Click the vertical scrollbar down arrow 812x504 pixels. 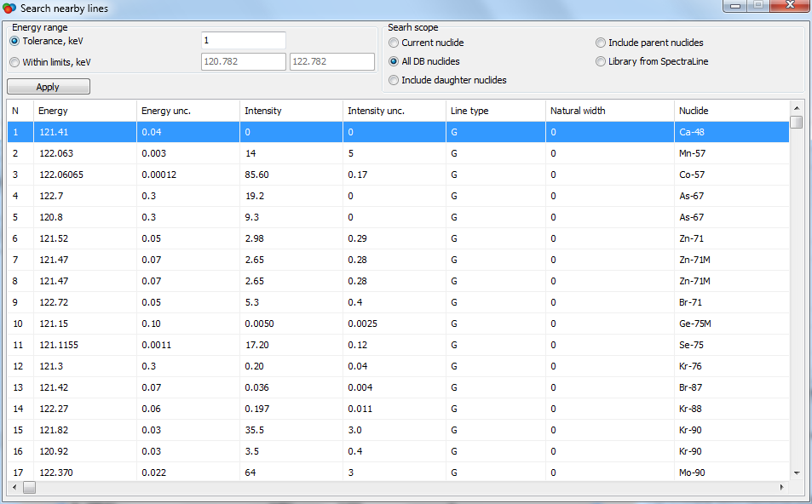click(797, 472)
